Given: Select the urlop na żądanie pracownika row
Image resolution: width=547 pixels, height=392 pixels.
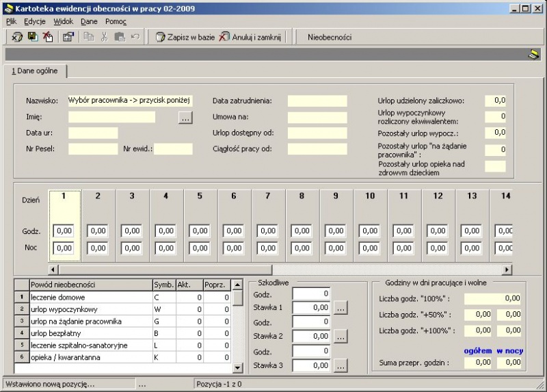Looking at the screenshot, I should pyautogui.click(x=122, y=322).
